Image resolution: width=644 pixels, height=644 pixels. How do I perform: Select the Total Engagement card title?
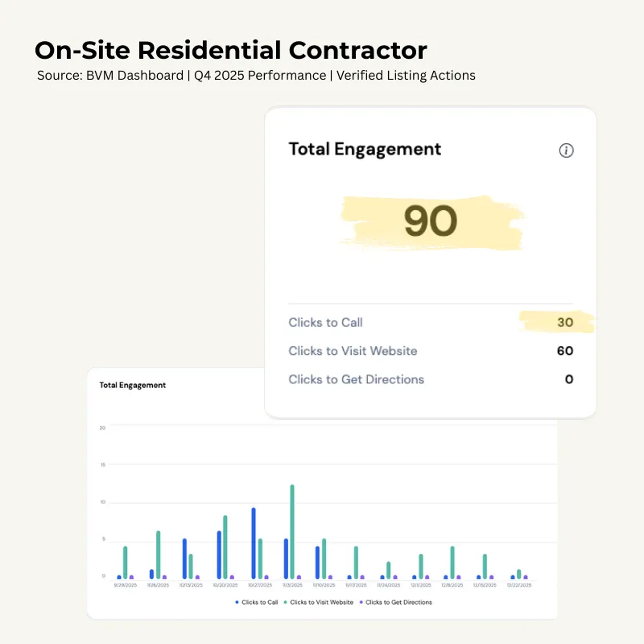tap(365, 149)
